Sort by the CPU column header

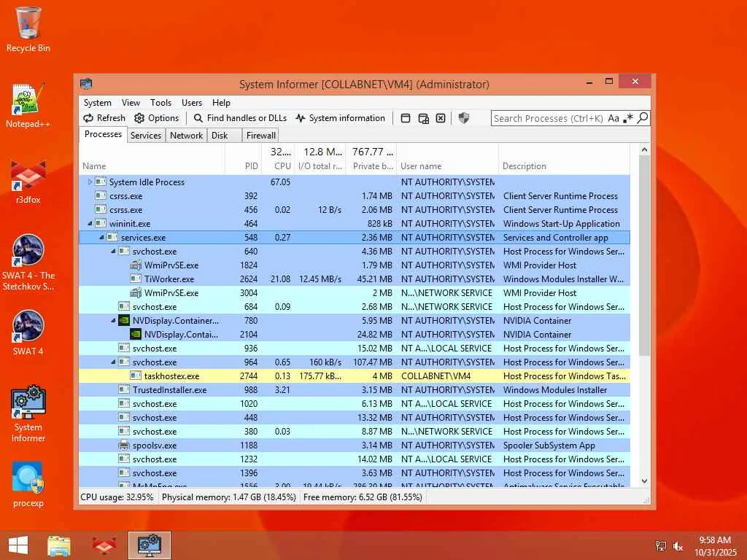click(x=278, y=158)
